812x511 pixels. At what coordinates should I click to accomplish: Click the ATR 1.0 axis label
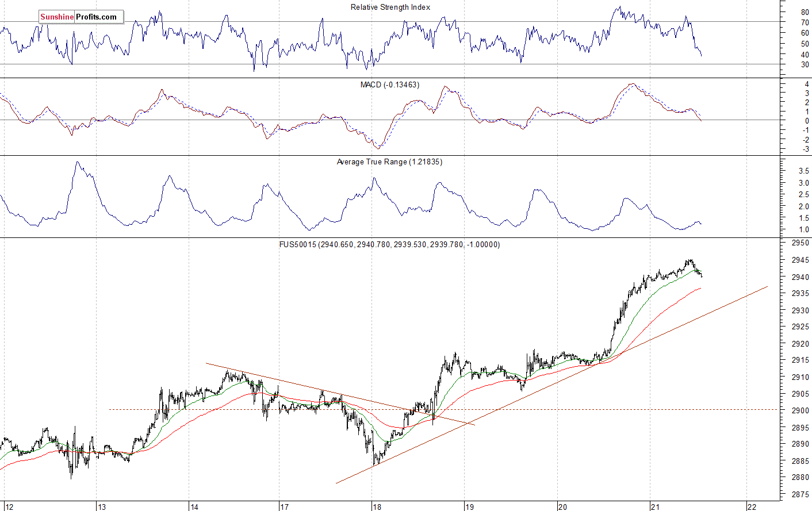pos(803,229)
